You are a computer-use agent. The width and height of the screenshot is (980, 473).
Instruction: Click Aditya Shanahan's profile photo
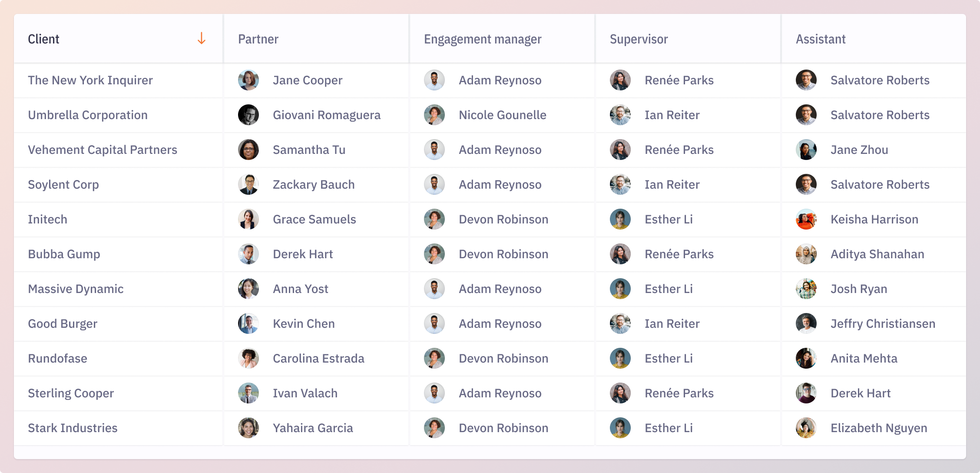click(x=806, y=254)
